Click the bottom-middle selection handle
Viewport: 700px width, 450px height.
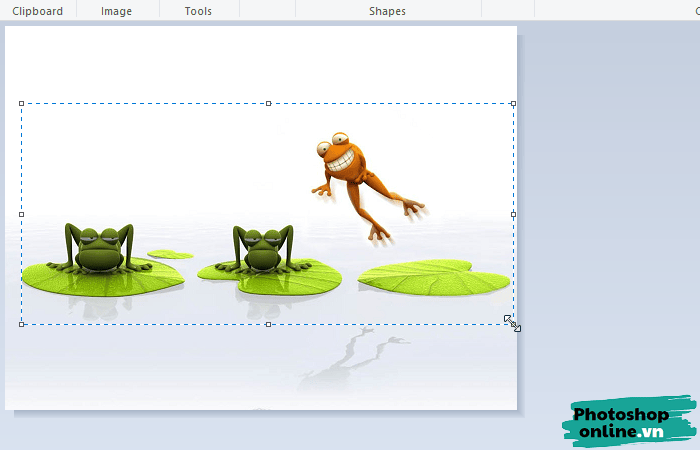coord(268,324)
